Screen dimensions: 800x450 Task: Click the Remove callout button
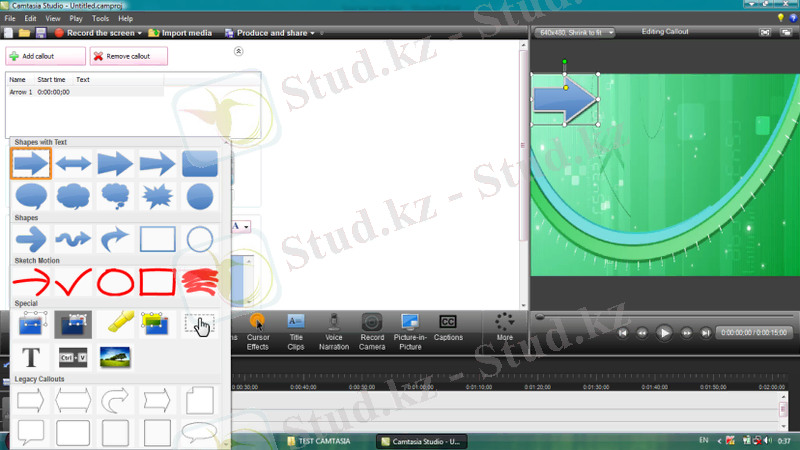point(129,56)
